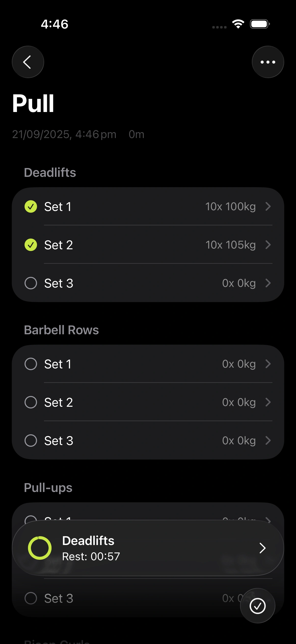
Task: Mark Deadlifts Set 3 as complete
Action: 31,283
